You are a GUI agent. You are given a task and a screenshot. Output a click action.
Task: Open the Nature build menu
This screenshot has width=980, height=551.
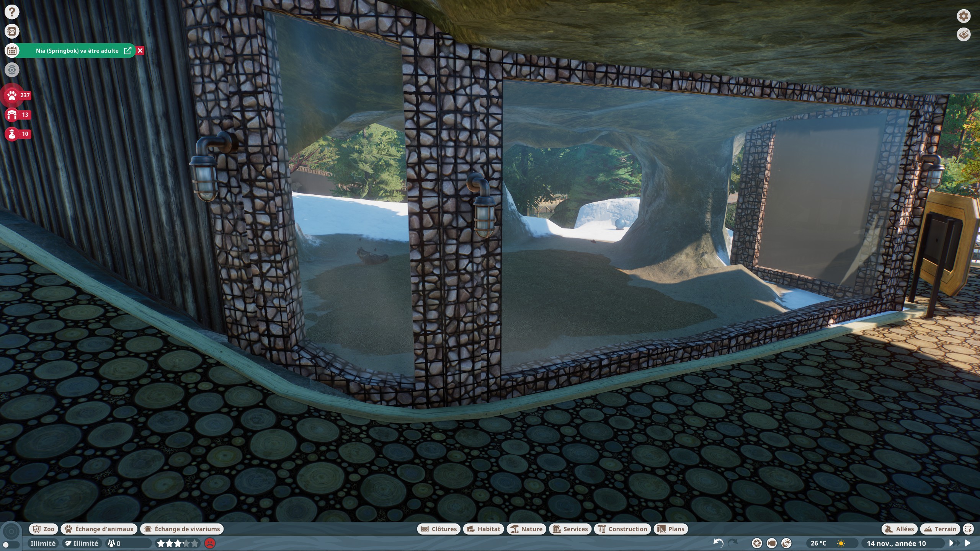click(x=526, y=529)
